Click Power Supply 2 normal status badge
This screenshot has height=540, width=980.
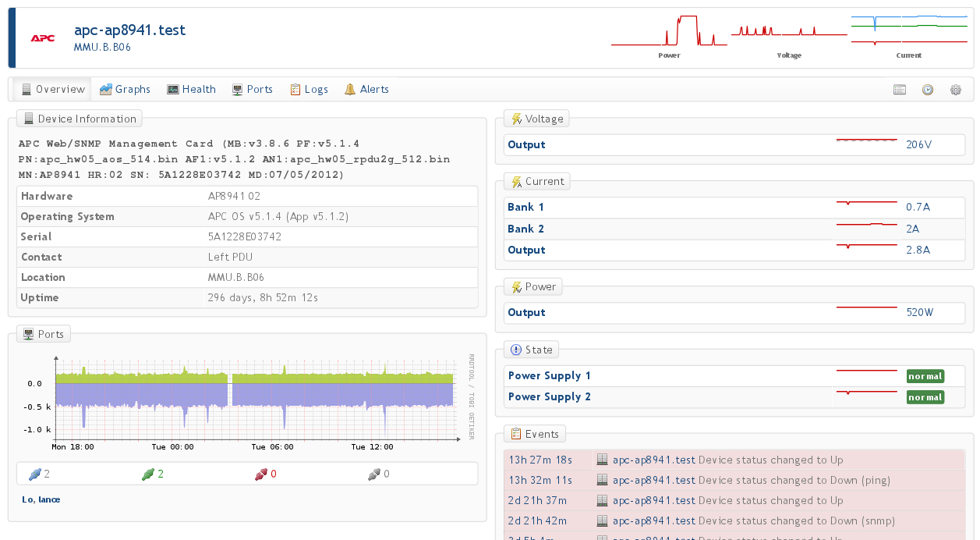925,397
